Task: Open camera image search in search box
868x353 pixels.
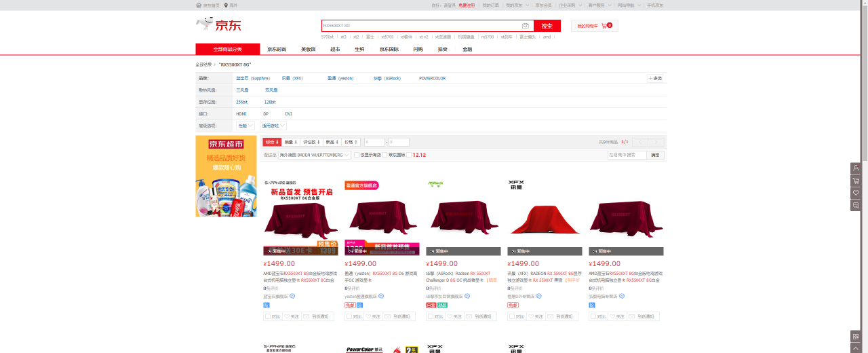Action: (x=525, y=26)
